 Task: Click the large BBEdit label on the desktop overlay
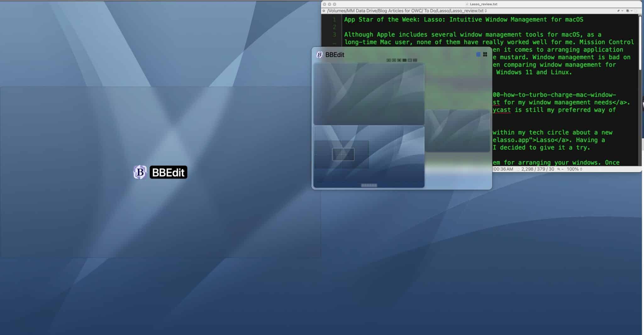pyautogui.click(x=168, y=172)
